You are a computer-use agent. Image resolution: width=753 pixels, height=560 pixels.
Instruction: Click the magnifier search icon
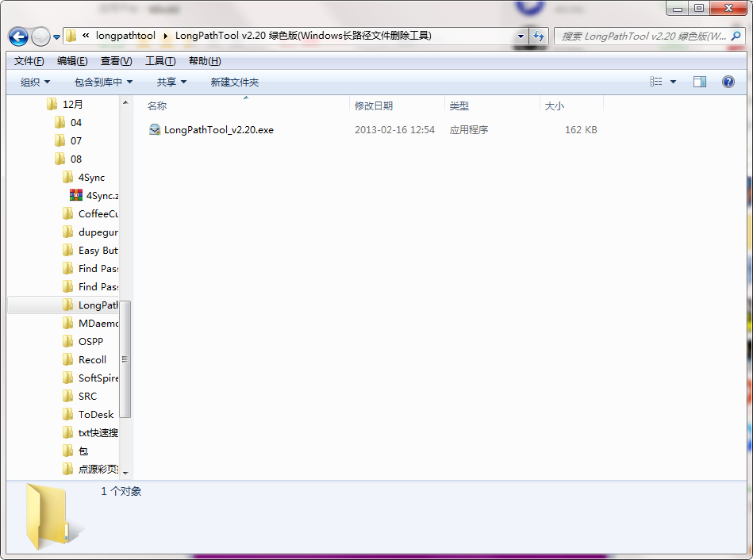tap(736, 36)
